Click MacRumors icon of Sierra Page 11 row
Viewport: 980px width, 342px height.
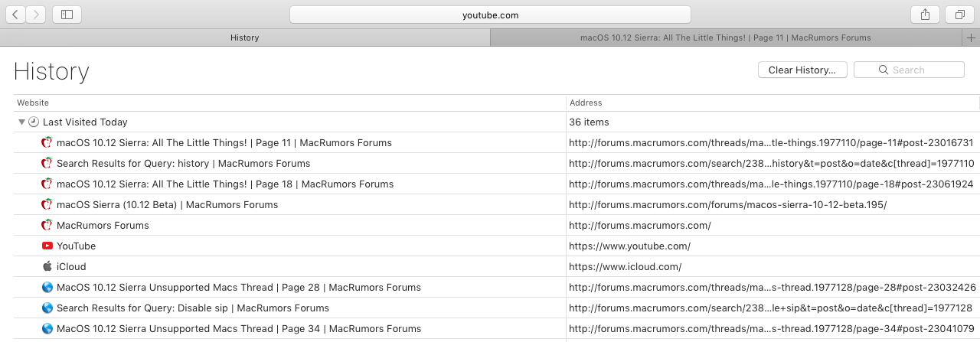[x=47, y=142]
